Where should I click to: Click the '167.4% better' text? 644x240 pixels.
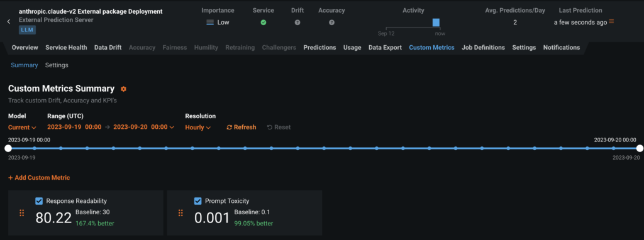[x=95, y=224]
